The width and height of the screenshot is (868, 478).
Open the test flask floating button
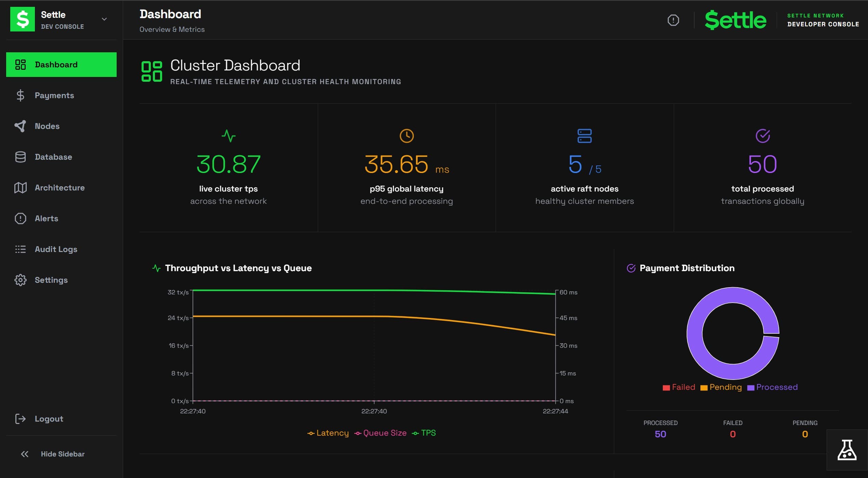pos(847,450)
